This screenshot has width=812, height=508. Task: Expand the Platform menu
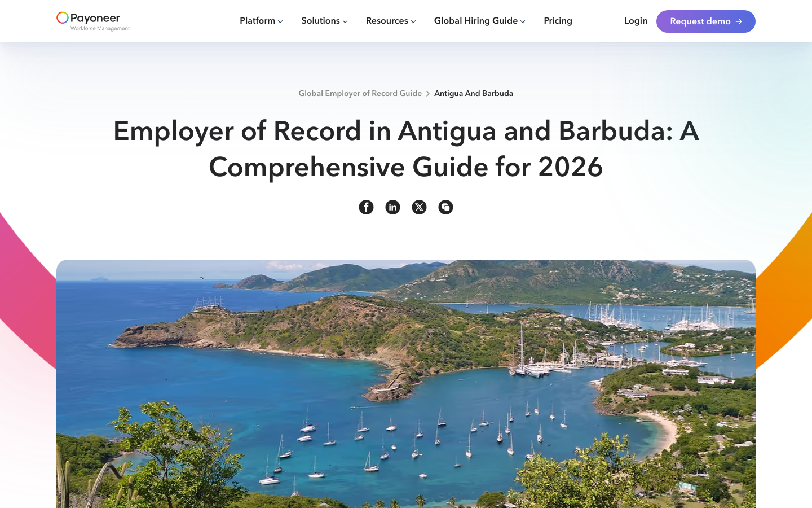[261, 21]
